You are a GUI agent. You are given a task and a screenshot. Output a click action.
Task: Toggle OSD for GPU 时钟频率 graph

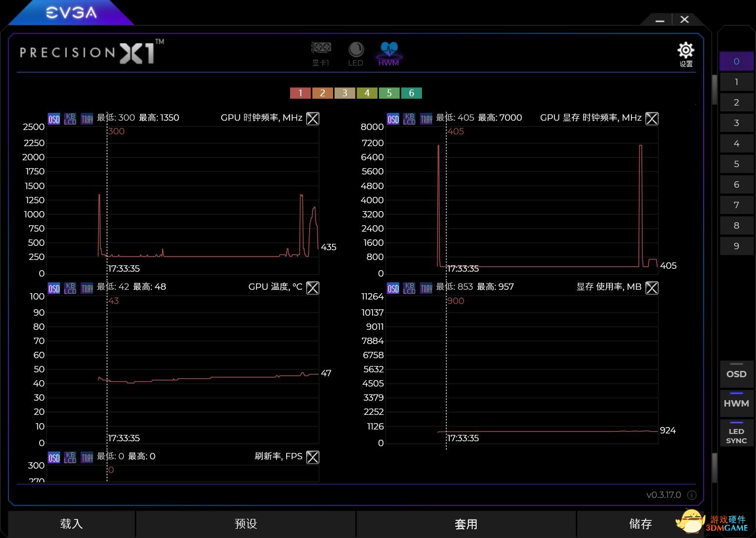[54, 119]
